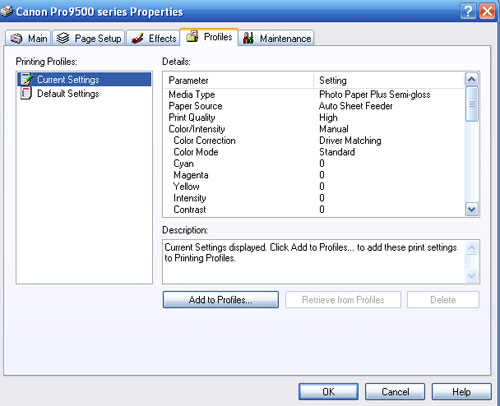Click the printer icon on Main tab
Screen dimensions: 500x406
[16, 39]
